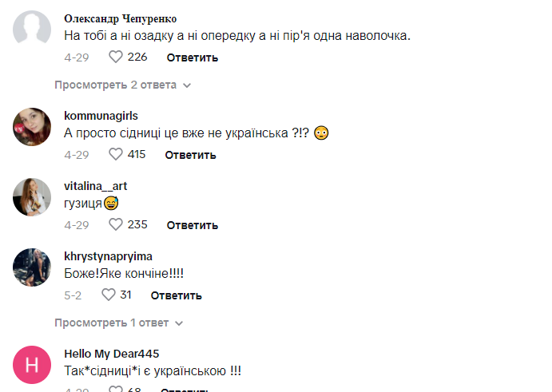Viewport: 552px width, 392px height.
Task: Open vitalina__art username link
Action: coord(95,185)
